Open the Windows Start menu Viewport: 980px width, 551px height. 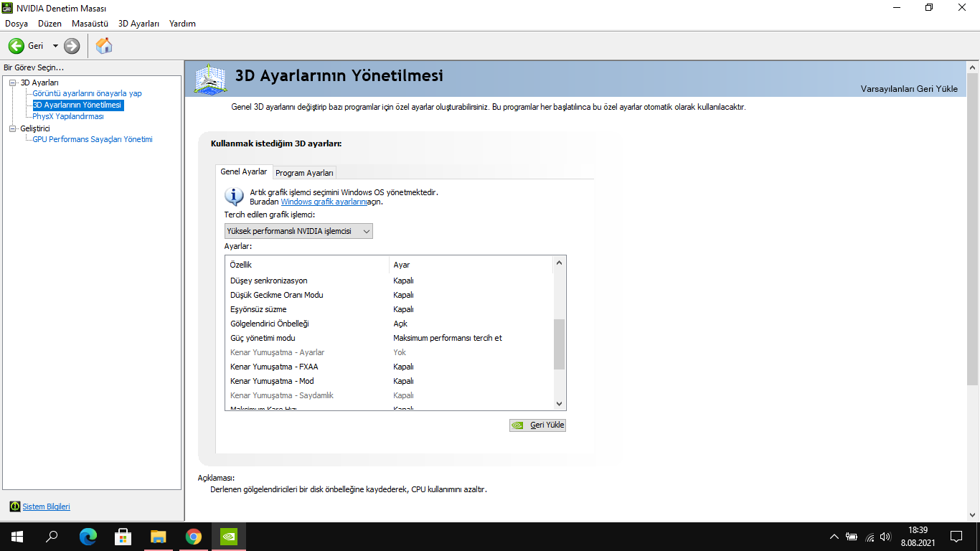(x=17, y=537)
